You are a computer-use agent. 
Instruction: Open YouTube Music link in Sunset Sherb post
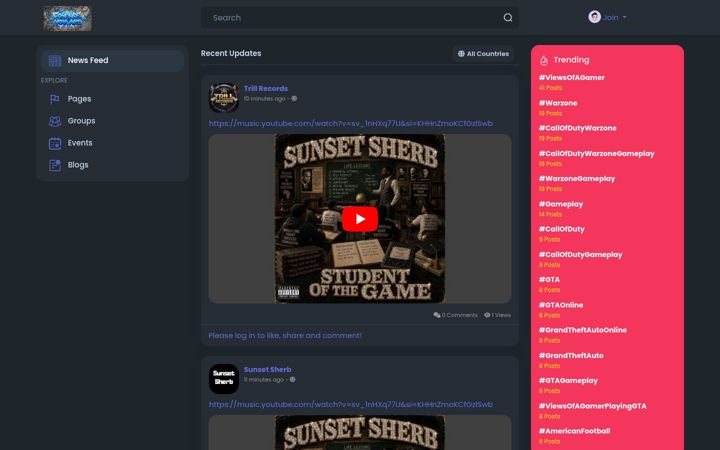[350, 405]
